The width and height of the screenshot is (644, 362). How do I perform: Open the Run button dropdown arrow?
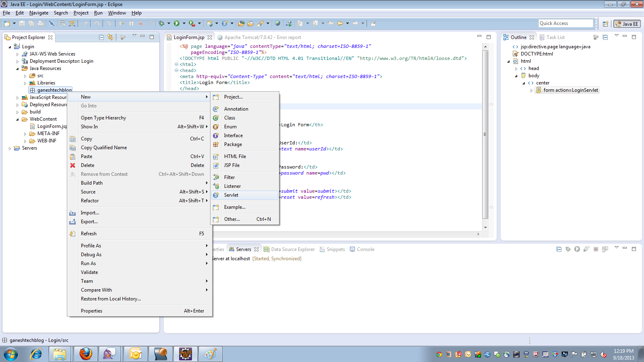(x=183, y=23)
